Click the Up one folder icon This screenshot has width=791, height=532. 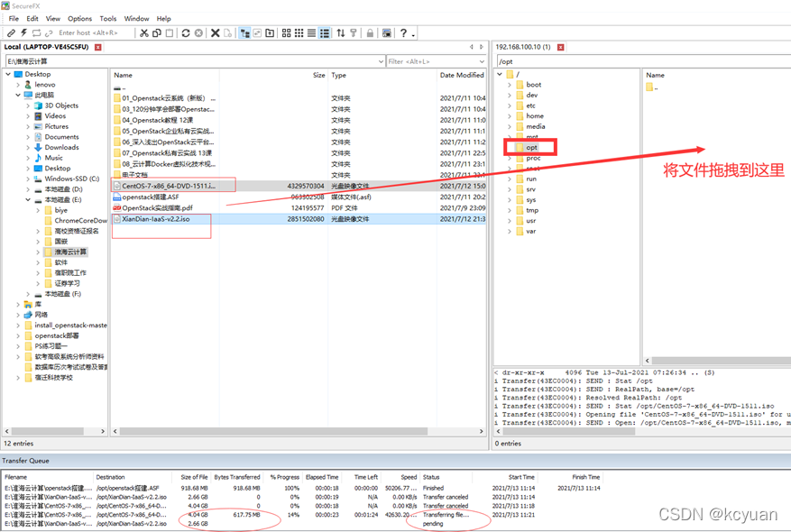270,32
